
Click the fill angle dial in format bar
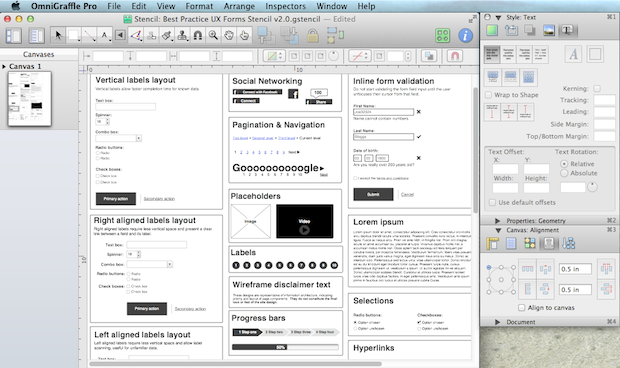334,56
